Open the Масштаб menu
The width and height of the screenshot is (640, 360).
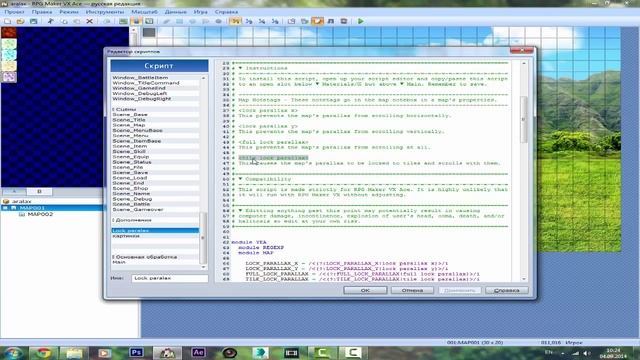click(x=144, y=12)
